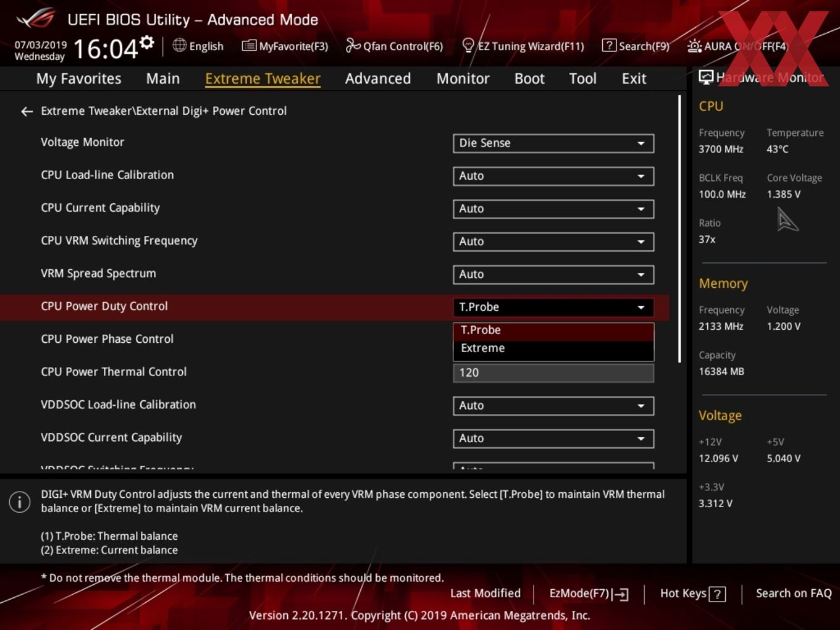Open the My Favorites tab
The image size is (840, 630).
(x=78, y=79)
